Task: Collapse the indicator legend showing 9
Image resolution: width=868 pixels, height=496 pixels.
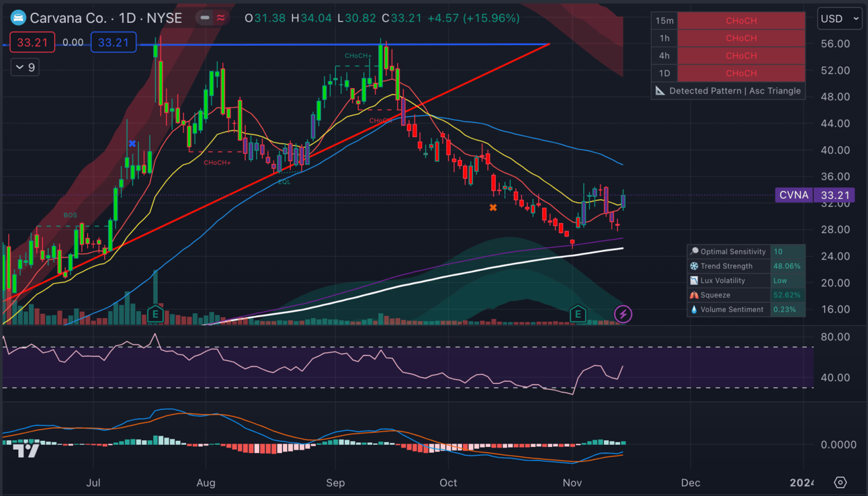Action: click(25, 67)
